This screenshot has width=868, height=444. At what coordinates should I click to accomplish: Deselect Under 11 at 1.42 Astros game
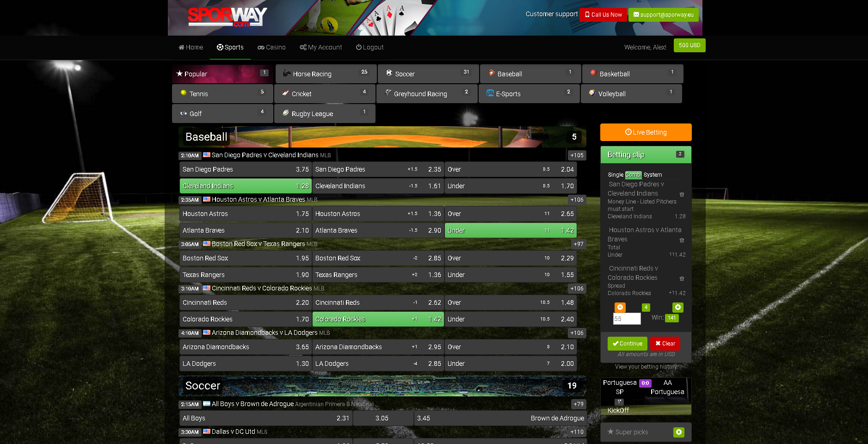click(x=511, y=230)
